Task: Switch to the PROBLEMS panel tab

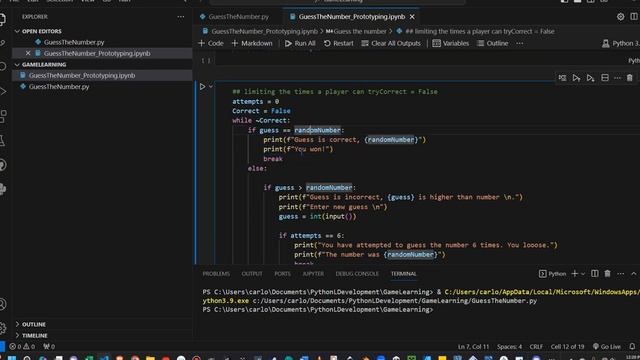Action: [216, 274]
